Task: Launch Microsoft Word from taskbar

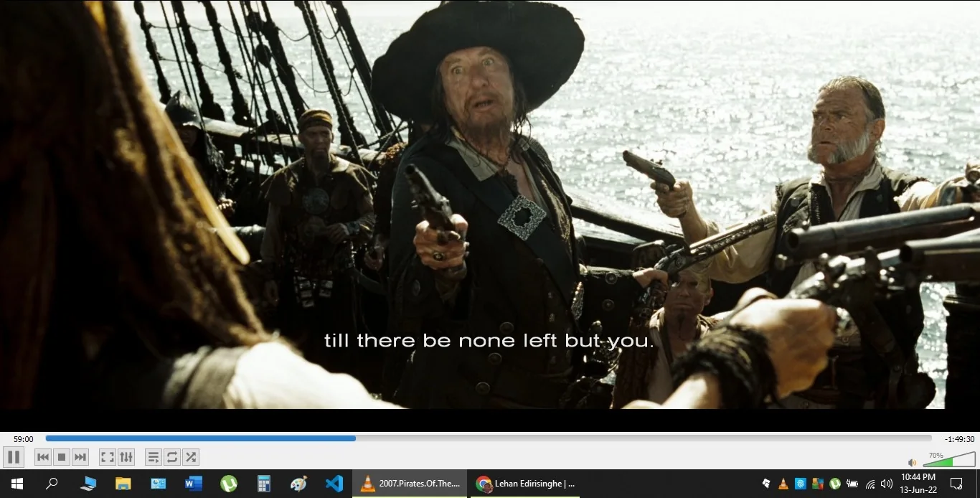Action: [x=194, y=484]
